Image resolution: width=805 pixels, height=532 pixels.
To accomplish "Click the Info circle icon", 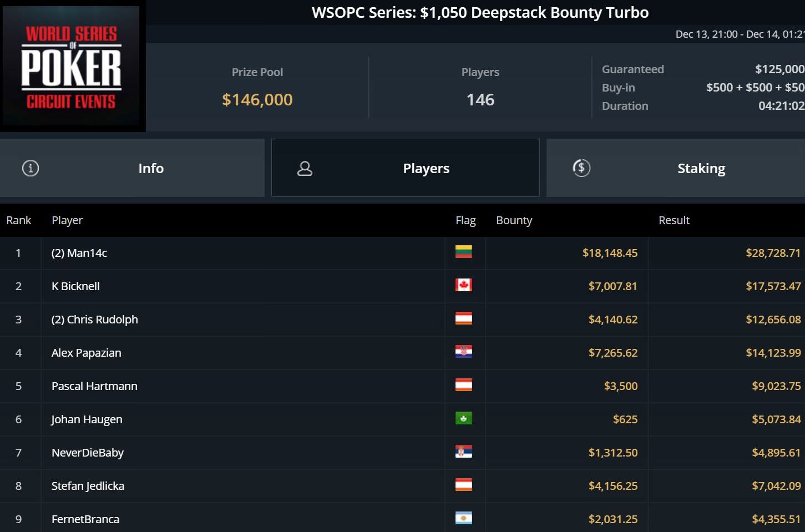I will pyautogui.click(x=31, y=168).
